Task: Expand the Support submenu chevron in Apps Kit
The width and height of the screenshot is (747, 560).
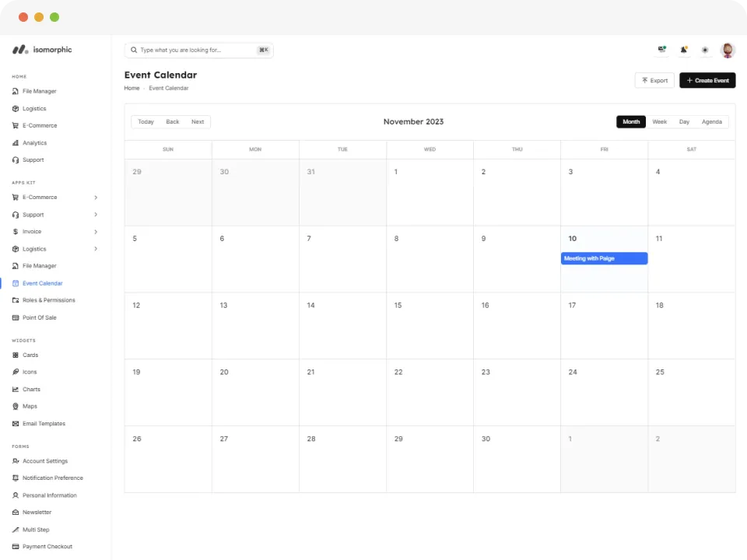Action: coord(96,215)
